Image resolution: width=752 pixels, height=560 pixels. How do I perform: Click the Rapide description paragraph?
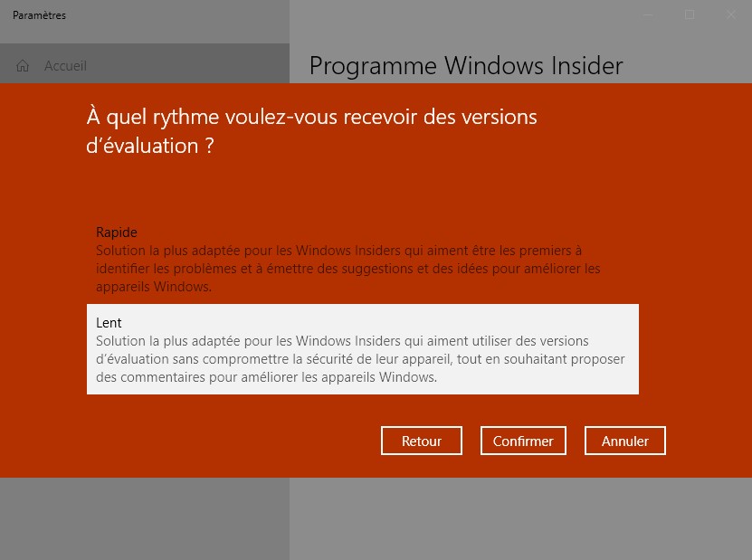[x=348, y=269]
